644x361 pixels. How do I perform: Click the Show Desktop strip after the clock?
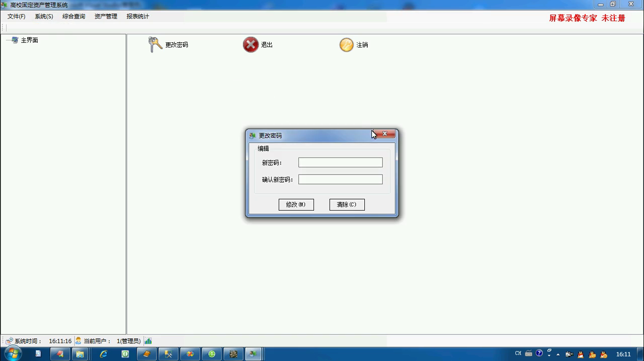pos(640,354)
